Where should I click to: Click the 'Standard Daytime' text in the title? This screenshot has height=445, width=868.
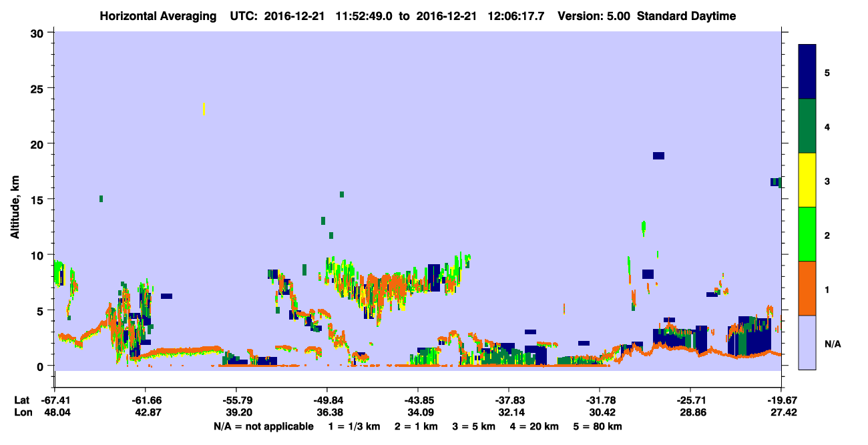[686, 16]
